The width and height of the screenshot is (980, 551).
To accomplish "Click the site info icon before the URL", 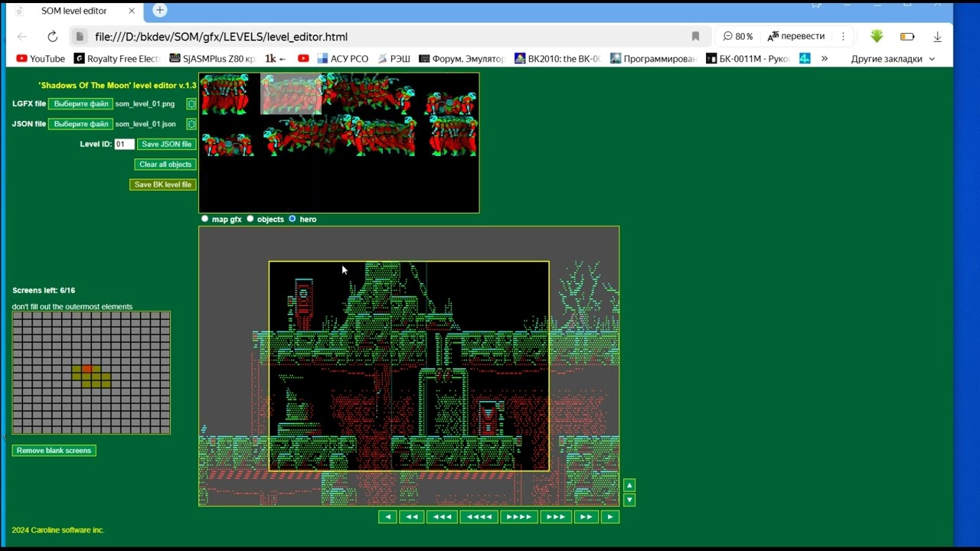I will [80, 37].
